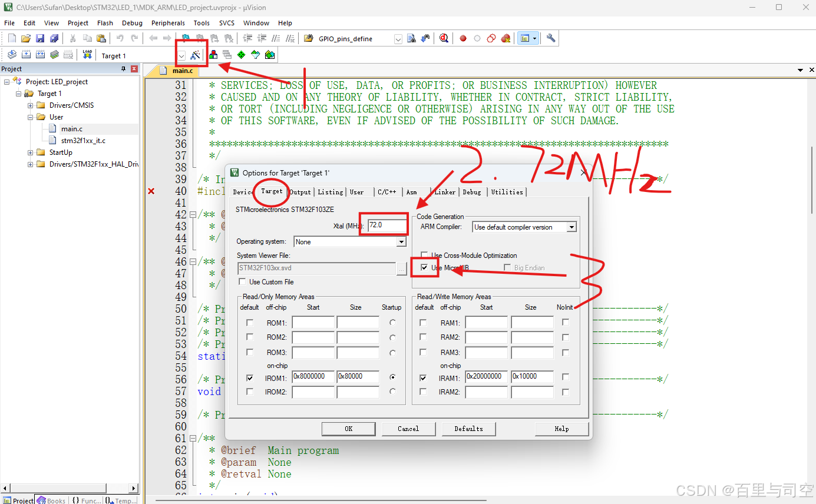Save the current file with disk icon
The width and height of the screenshot is (816, 504).
[x=40, y=38]
